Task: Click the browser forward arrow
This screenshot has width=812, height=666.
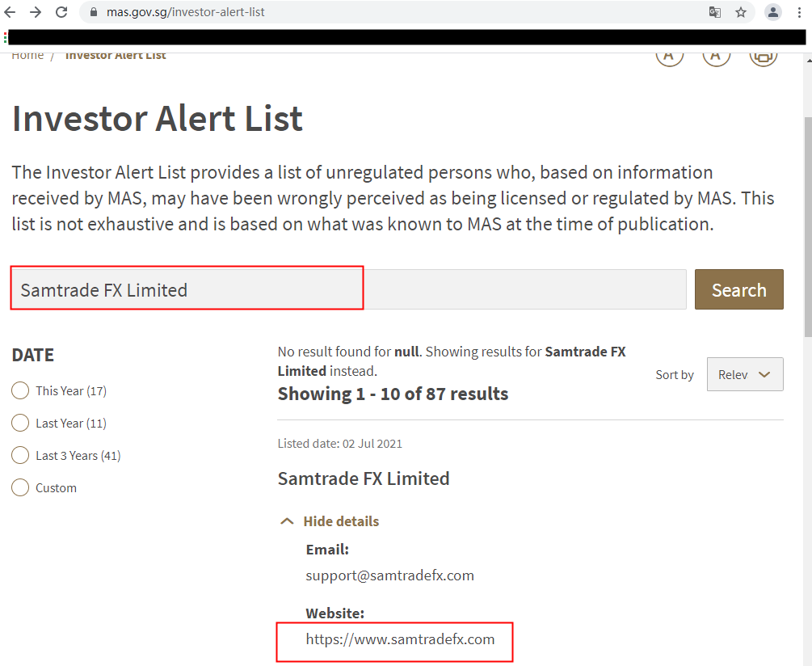Action: pos(36,12)
